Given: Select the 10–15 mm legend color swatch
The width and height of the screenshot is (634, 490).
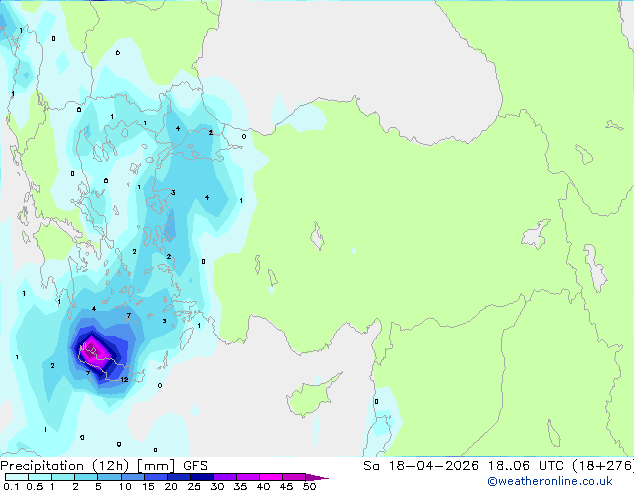Looking at the screenshot, I should coord(132,477).
